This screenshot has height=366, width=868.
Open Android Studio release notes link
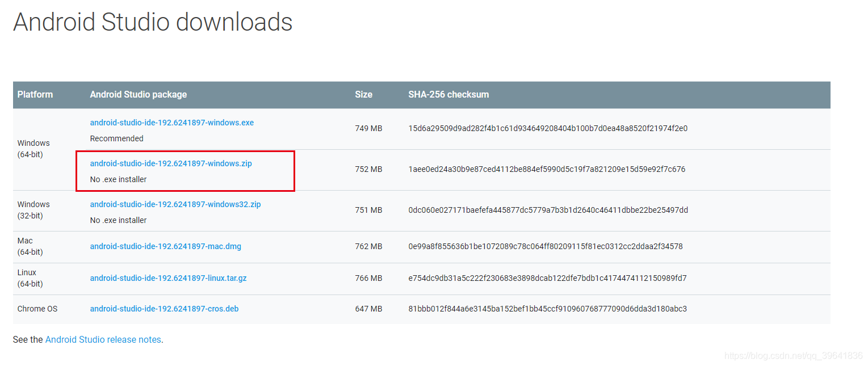click(x=103, y=339)
